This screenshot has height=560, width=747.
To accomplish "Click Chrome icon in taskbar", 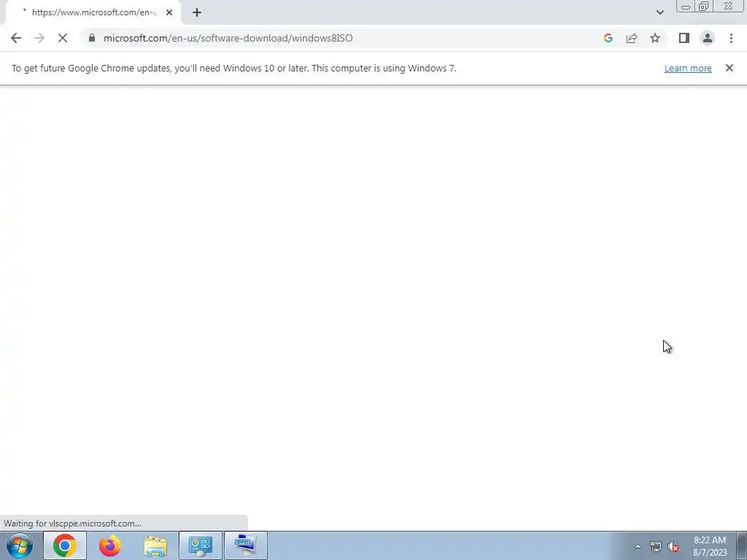I will pyautogui.click(x=65, y=545).
